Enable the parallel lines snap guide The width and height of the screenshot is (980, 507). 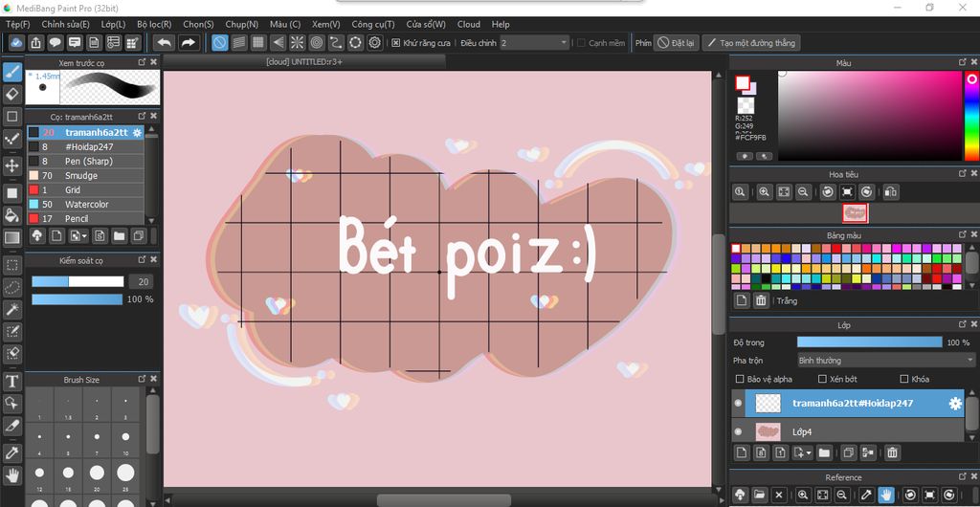pyautogui.click(x=238, y=42)
